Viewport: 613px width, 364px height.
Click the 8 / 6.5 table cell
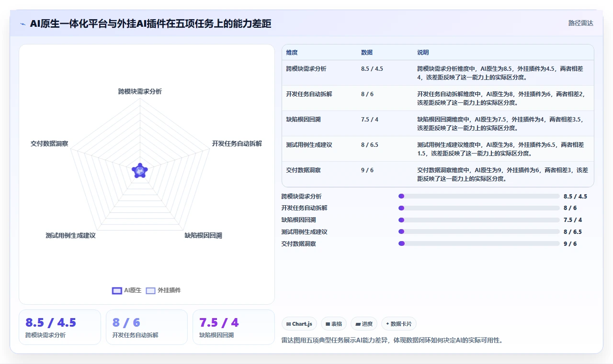click(x=370, y=145)
